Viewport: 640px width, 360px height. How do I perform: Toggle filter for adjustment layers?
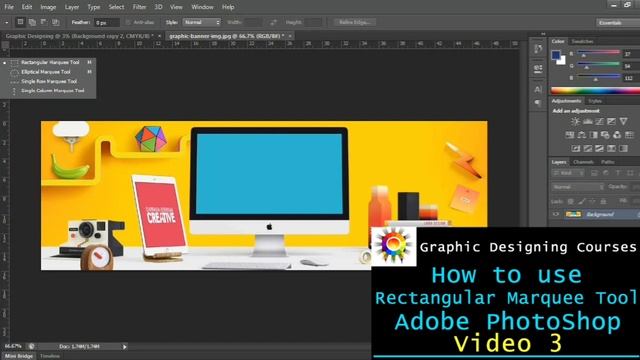(x=606, y=173)
